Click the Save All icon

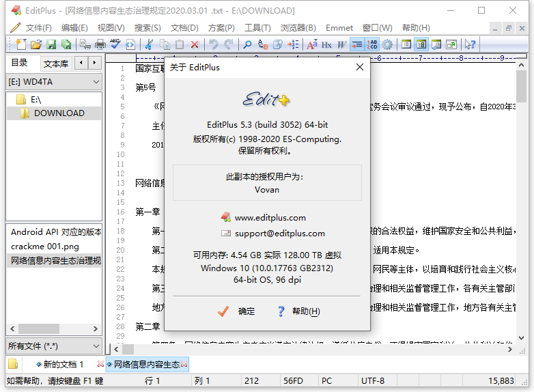pyautogui.click(x=66, y=44)
